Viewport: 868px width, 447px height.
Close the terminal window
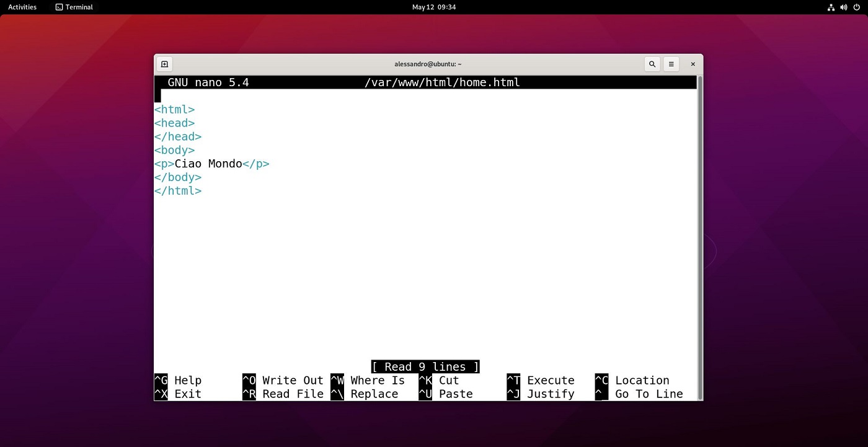tap(693, 64)
